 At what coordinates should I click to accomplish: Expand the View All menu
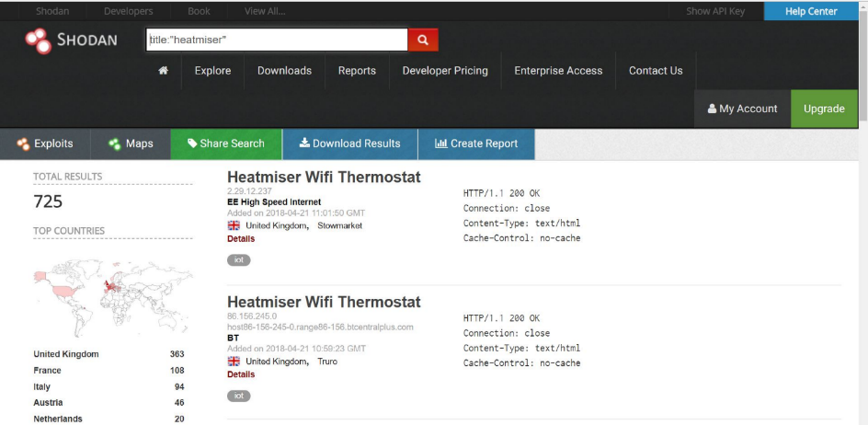coord(265,11)
